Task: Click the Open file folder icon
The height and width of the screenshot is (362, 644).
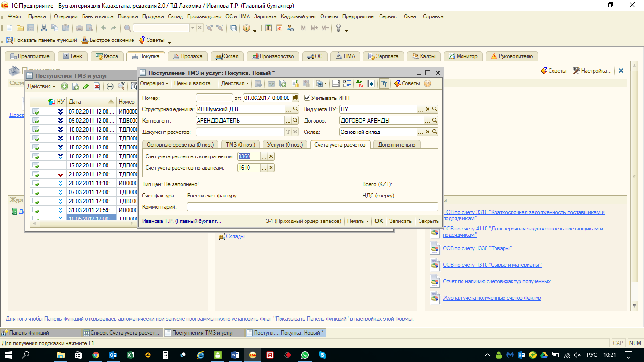Action: [20, 28]
